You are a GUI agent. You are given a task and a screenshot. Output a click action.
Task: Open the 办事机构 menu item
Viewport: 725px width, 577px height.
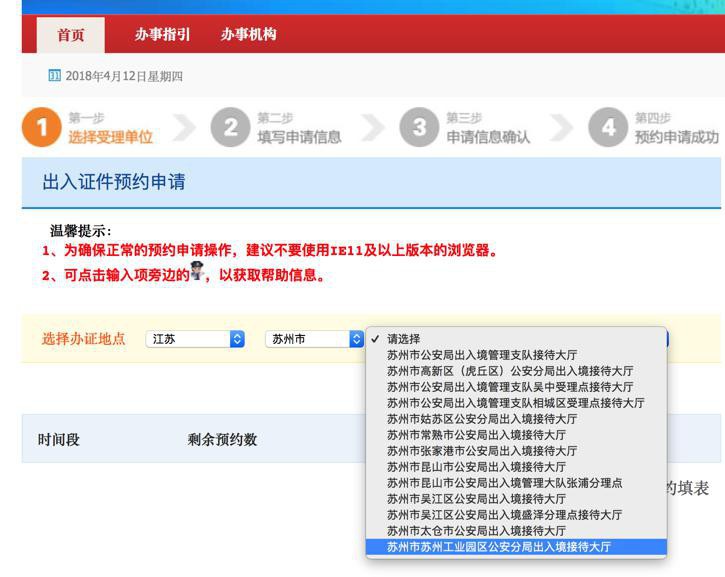tap(248, 34)
